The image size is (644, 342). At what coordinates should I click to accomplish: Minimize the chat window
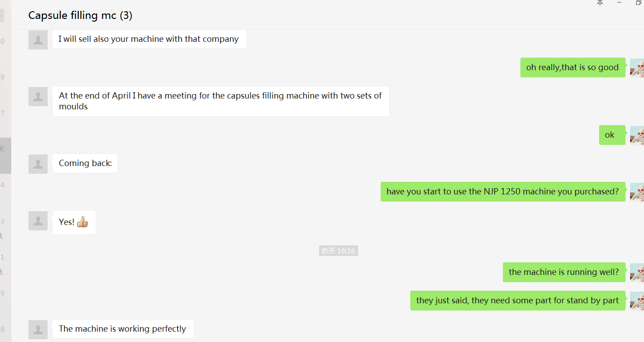coord(619,3)
